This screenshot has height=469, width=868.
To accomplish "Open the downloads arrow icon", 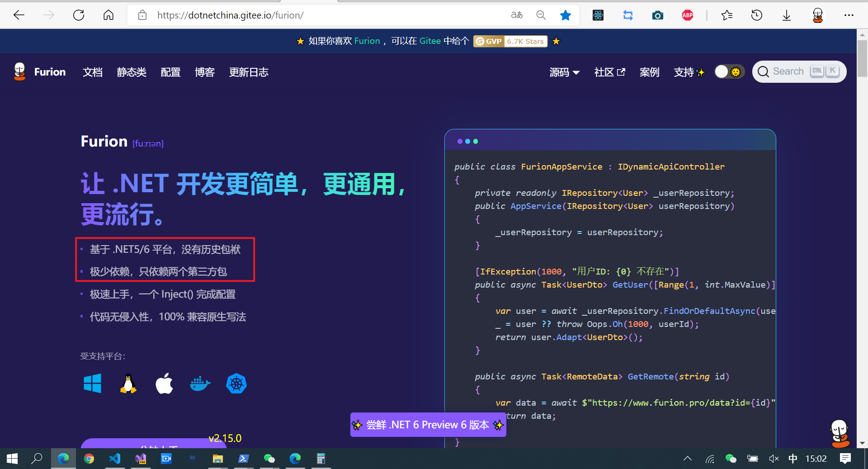I will pyautogui.click(x=787, y=15).
